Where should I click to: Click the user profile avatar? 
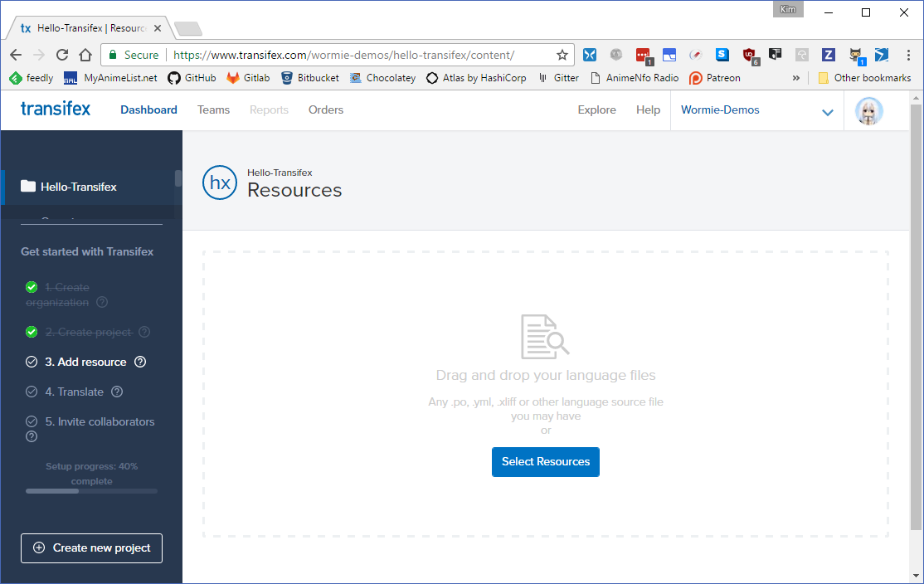coord(868,111)
